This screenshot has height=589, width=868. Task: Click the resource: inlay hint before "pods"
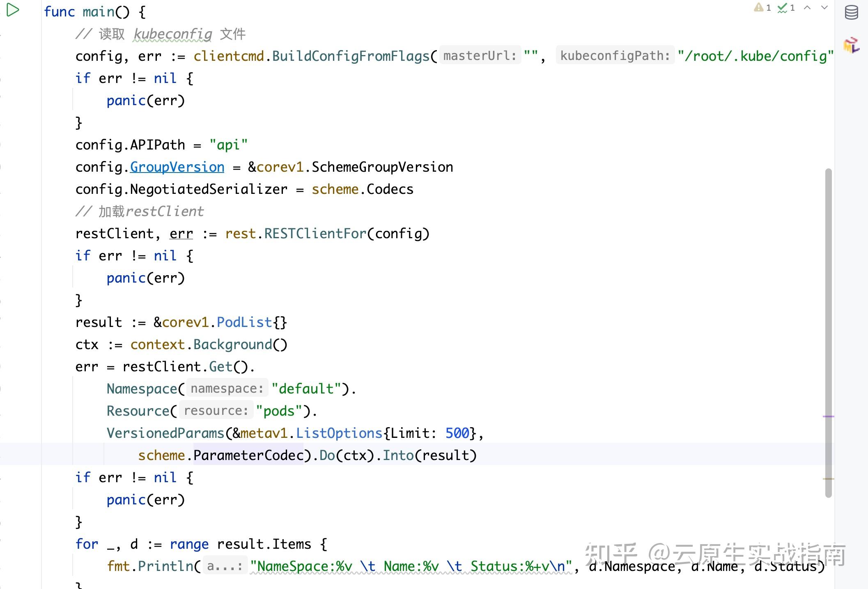tap(216, 411)
